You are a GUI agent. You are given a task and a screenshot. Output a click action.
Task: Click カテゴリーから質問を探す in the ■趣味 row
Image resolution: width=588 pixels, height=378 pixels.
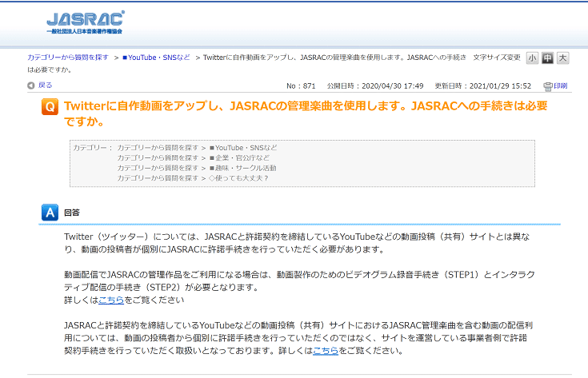158,168
